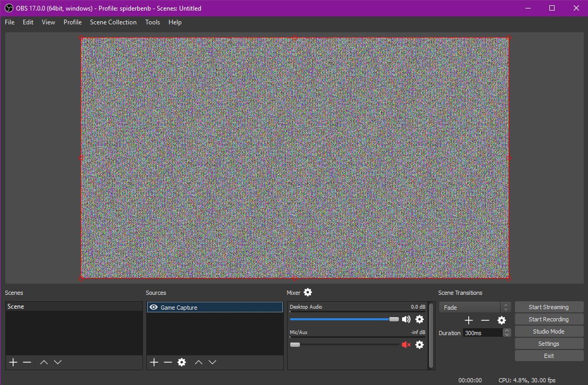The width and height of the screenshot is (588, 385).
Task: Hide Game Capture source with eye icon
Action: click(x=154, y=308)
